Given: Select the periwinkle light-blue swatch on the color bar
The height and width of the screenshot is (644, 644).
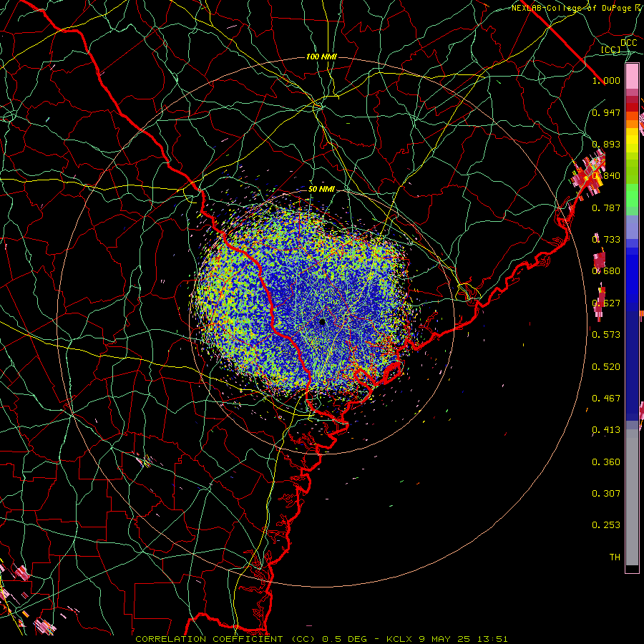Looking at the screenshot, I should [x=632, y=227].
